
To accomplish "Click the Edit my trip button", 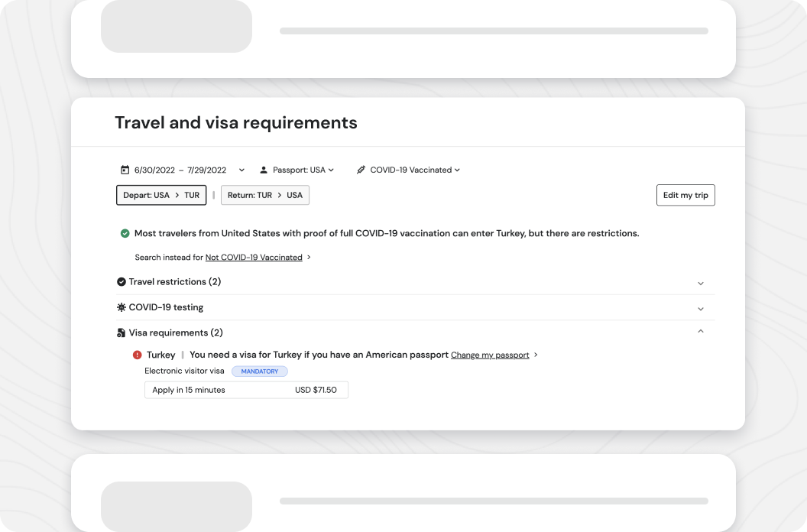I will coord(685,195).
